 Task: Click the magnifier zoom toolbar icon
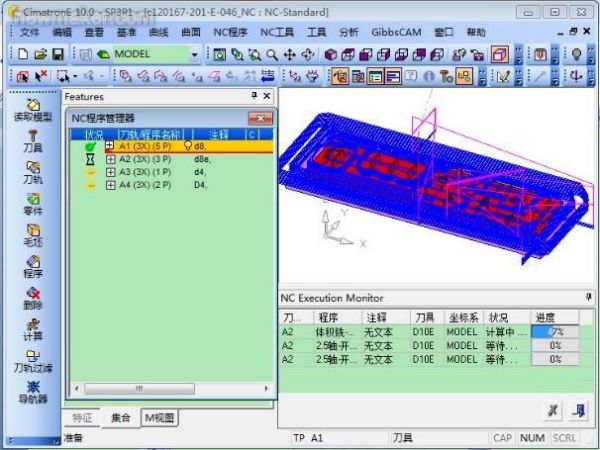click(272, 55)
